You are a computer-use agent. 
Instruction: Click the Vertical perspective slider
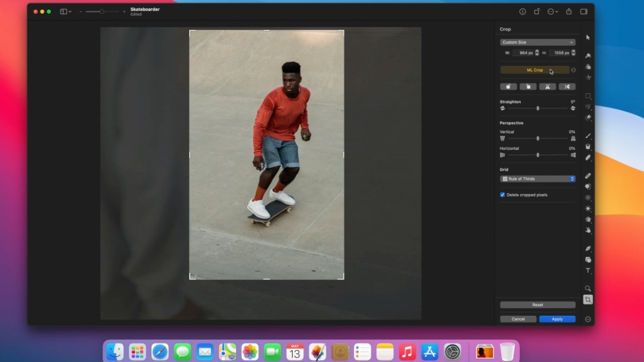(x=538, y=138)
